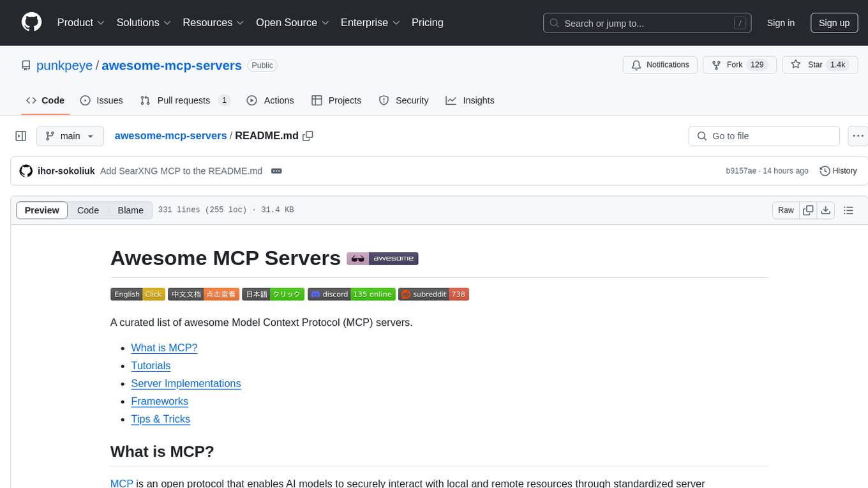Jump to Server Implementations section
The image size is (868, 488).
tap(186, 383)
